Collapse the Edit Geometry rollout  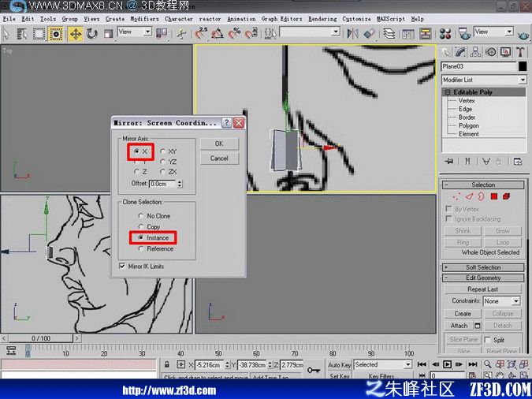483,278
